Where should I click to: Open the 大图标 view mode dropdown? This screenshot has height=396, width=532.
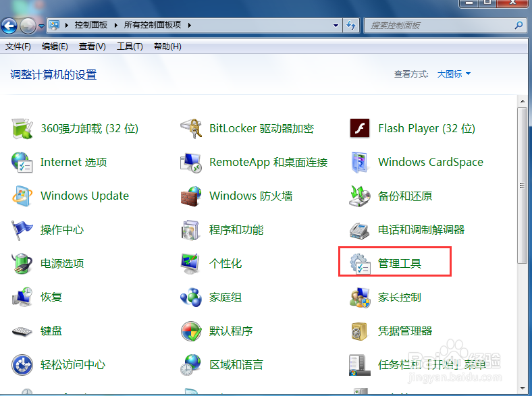454,74
